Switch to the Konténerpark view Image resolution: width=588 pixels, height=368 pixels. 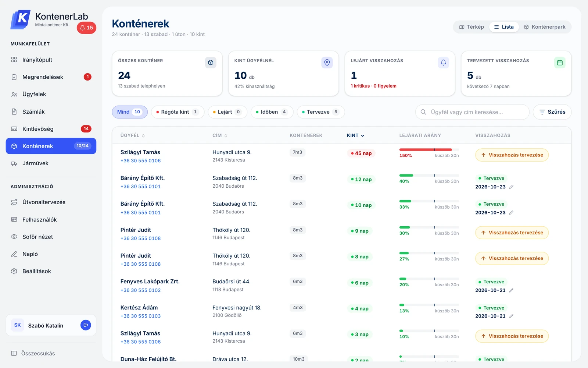[545, 27]
